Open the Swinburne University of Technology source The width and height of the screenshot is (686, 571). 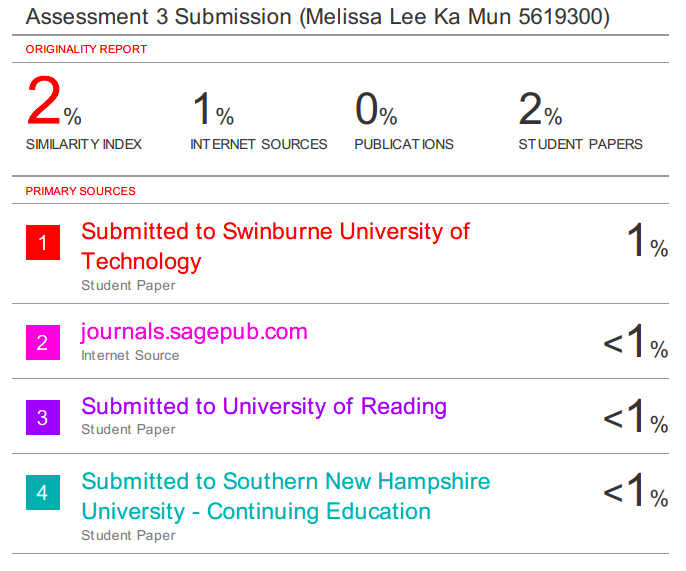click(275, 246)
